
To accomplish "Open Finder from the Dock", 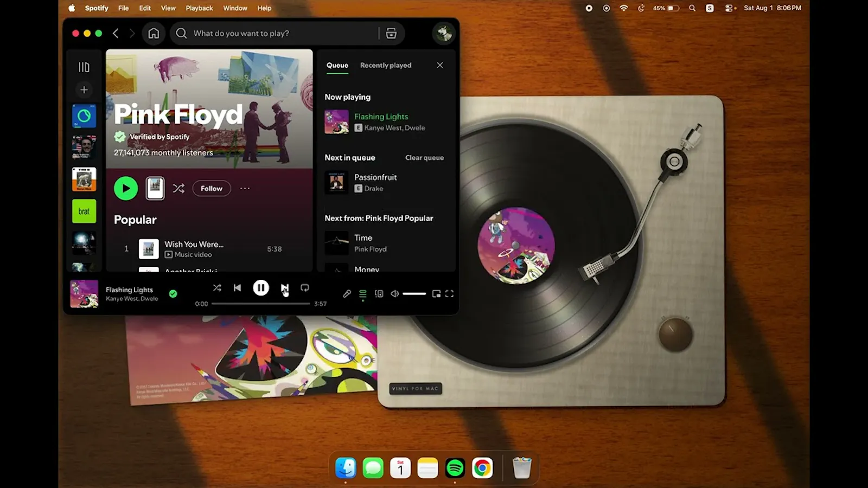I will click(346, 468).
